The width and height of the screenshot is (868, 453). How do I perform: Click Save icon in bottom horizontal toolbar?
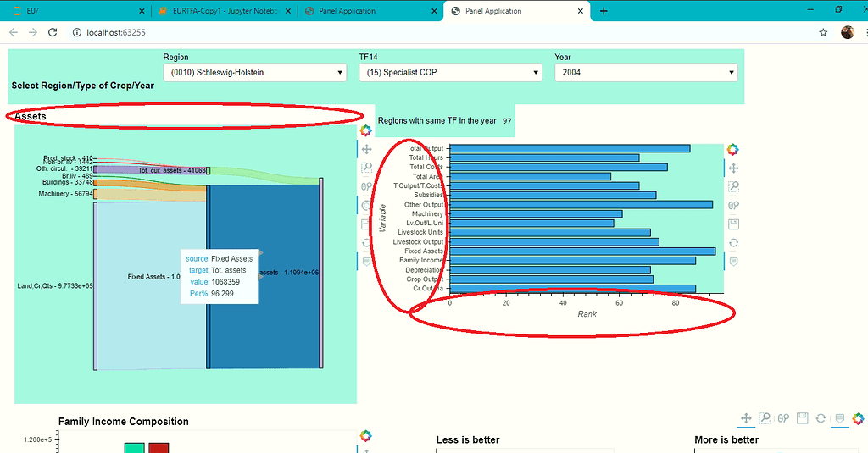click(x=802, y=418)
